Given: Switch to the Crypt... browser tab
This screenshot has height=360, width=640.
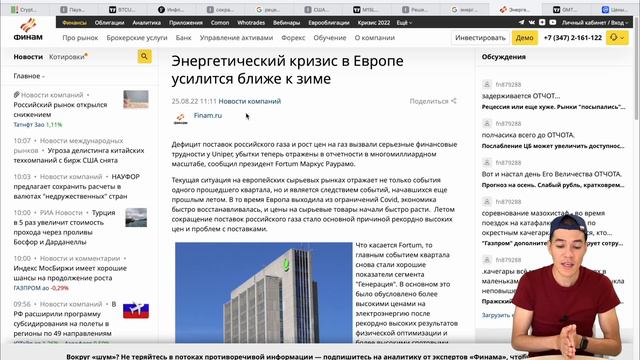Looking at the screenshot, I should [24, 9].
